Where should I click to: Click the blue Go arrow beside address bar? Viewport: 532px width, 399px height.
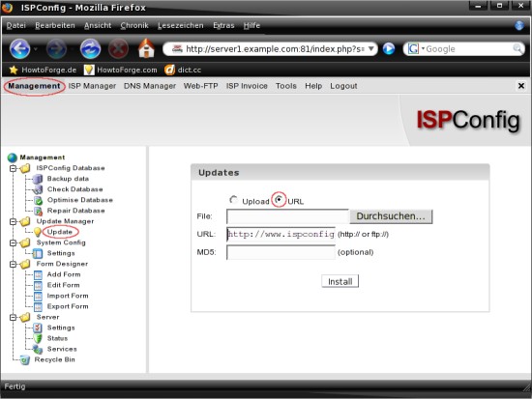pos(389,49)
